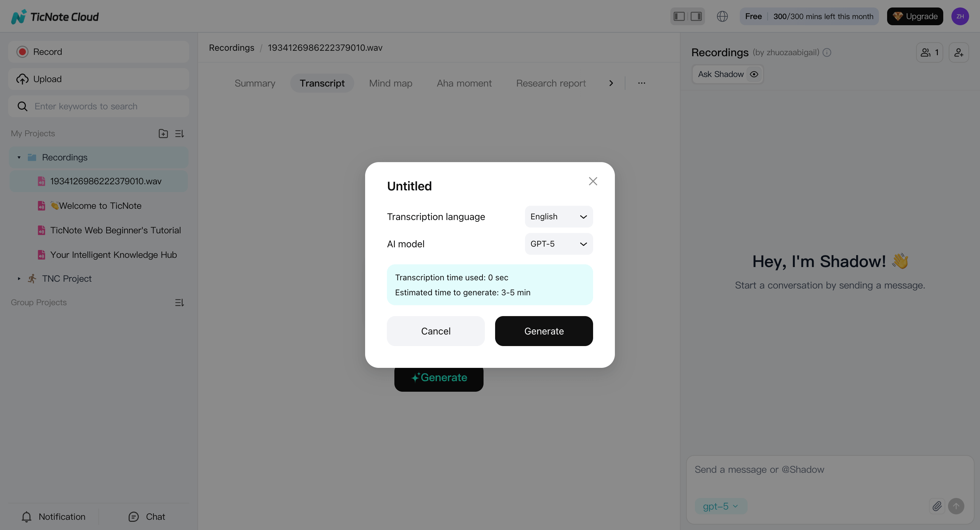Open Chat from the bottom bar
This screenshot has height=530, width=980.
146,516
